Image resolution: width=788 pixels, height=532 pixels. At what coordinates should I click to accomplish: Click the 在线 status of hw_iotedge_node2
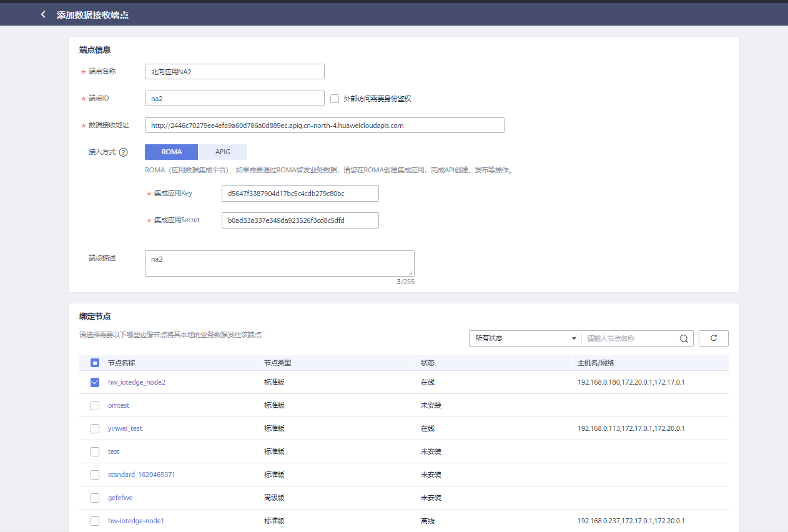[x=428, y=382]
